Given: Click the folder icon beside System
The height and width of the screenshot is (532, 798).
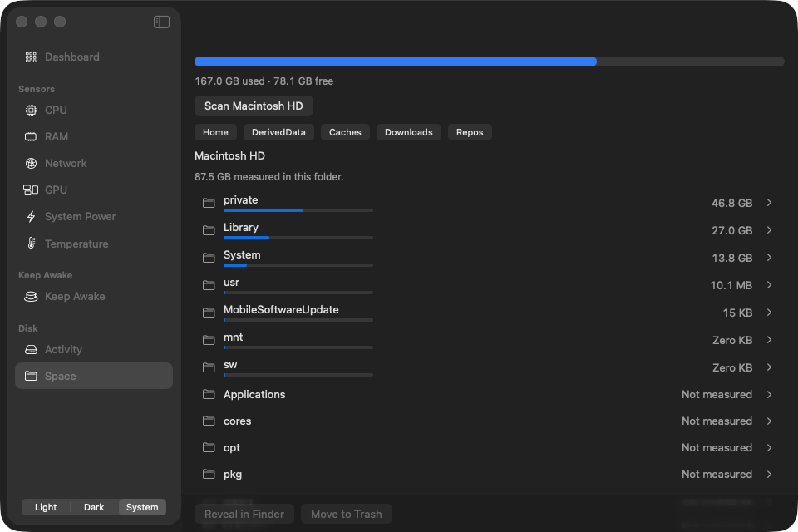Looking at the screenshot, I should pos(209,259).
